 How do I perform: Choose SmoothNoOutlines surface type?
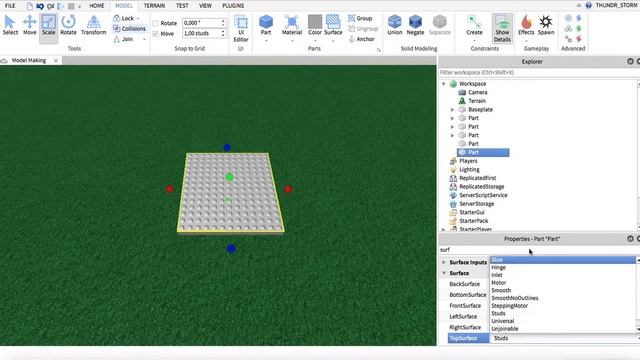point(563,298)
